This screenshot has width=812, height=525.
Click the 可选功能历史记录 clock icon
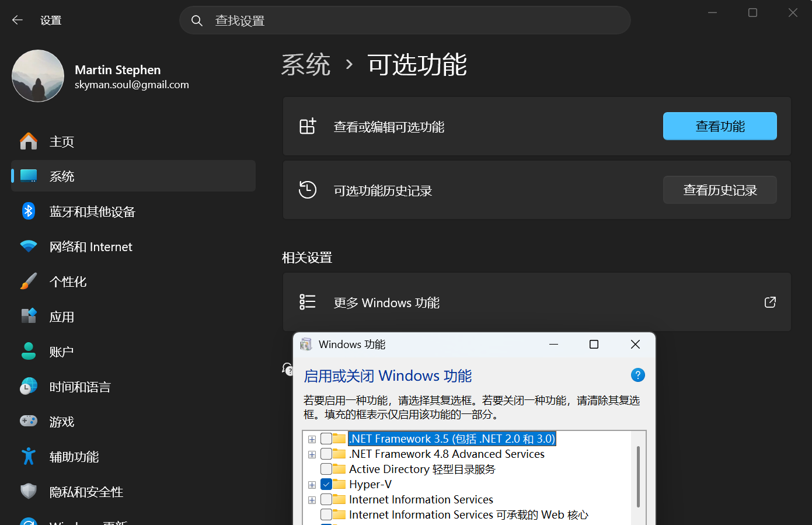pos(308,190)
